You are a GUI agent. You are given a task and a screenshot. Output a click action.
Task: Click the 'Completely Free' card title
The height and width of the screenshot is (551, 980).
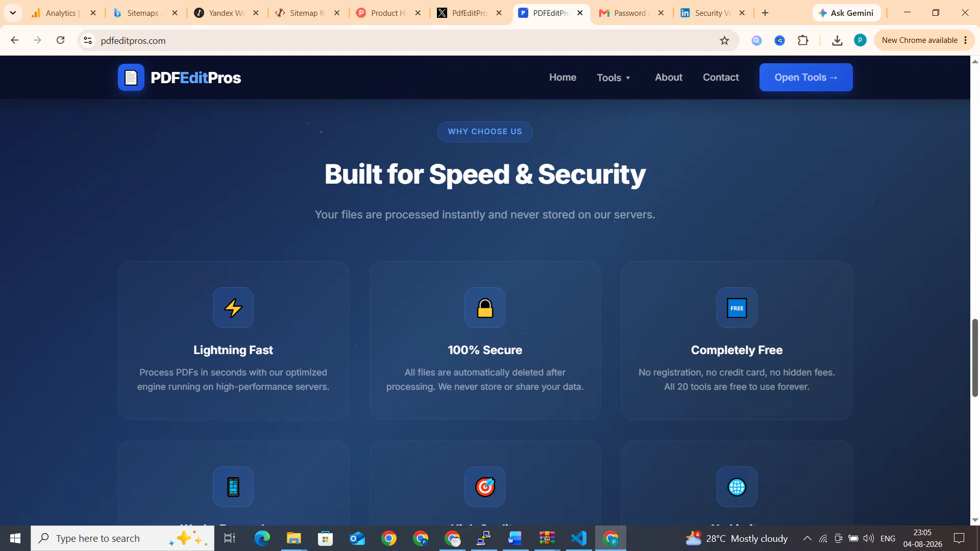737,350
